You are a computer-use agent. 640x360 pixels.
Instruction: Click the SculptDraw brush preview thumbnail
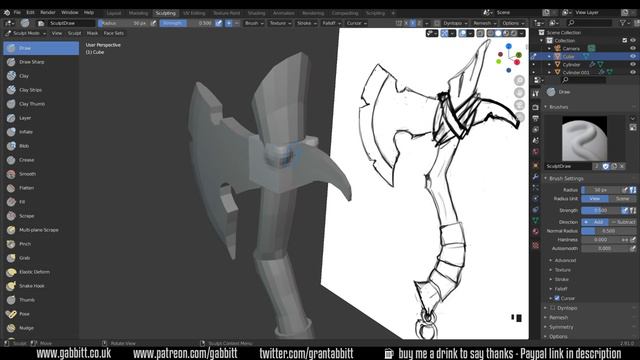coord(584,139)
